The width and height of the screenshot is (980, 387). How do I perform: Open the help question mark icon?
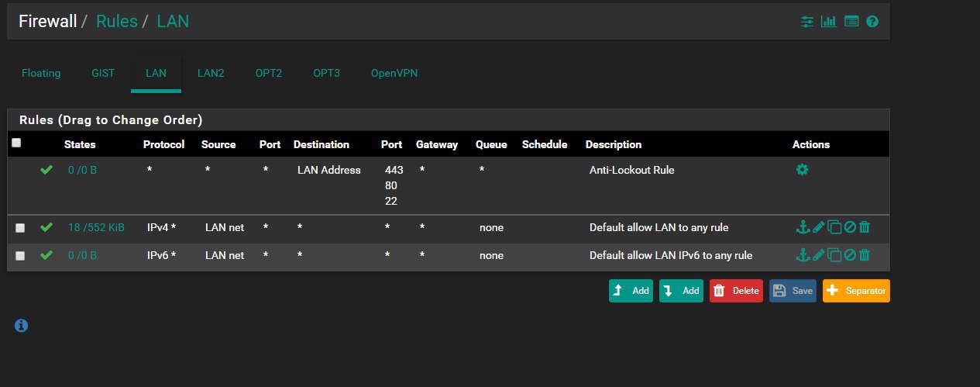tap(872, 22)
